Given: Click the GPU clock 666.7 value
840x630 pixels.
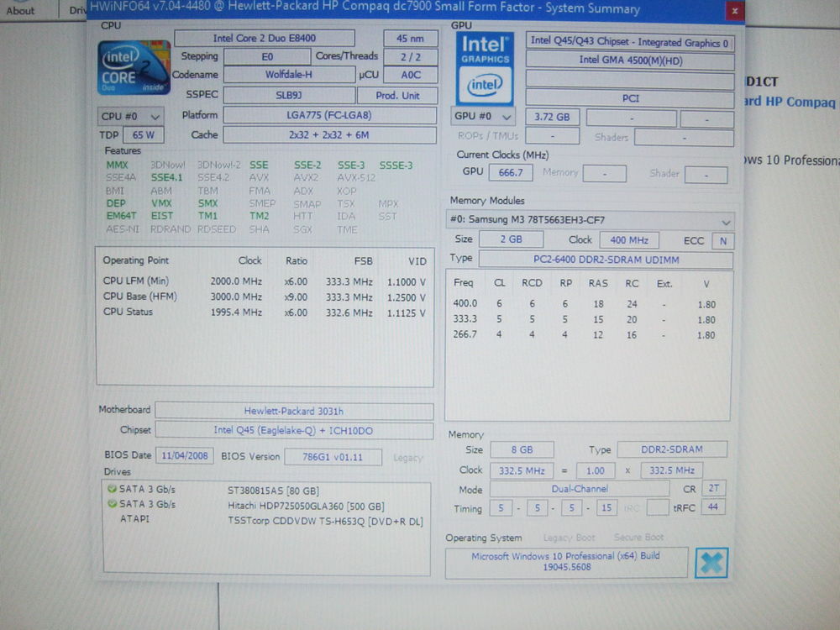Looking at the screenshot, I should tap(511, 172).
